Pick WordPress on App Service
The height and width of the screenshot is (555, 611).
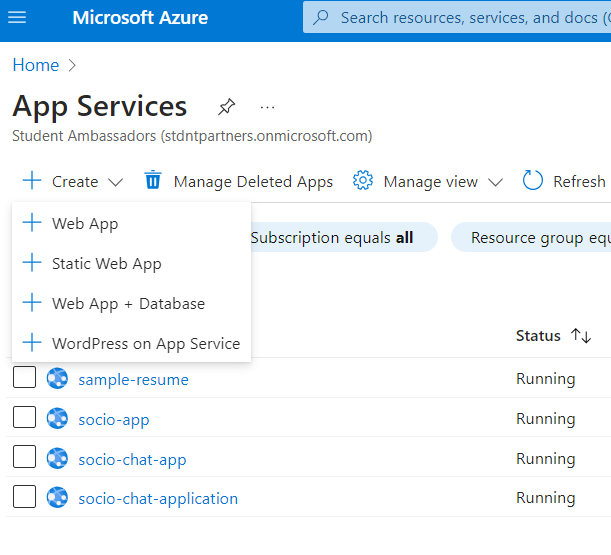tap(146, 343)
